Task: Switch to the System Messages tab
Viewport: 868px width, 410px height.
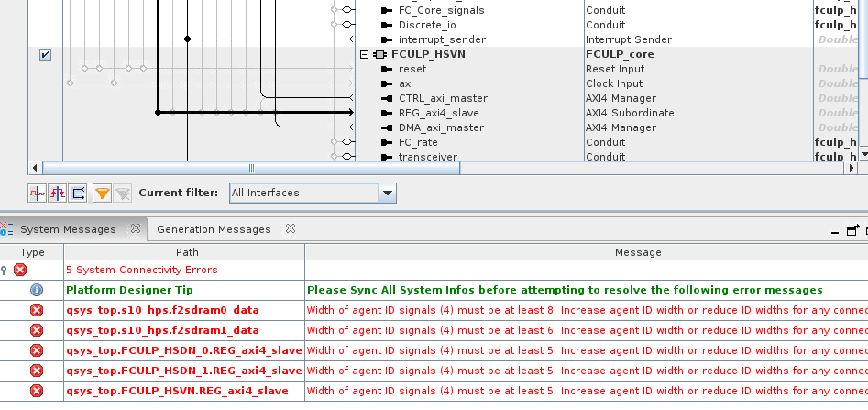Action: click(68, 229)
